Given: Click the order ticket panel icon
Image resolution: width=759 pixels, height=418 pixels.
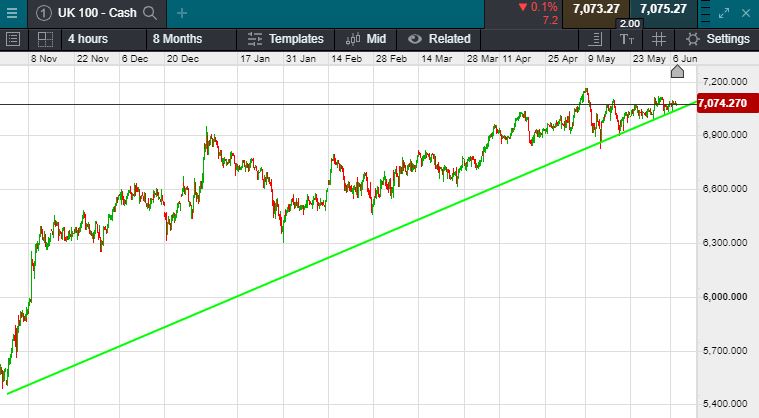Looking at the screenshot, I should click(x=596, y=39).
